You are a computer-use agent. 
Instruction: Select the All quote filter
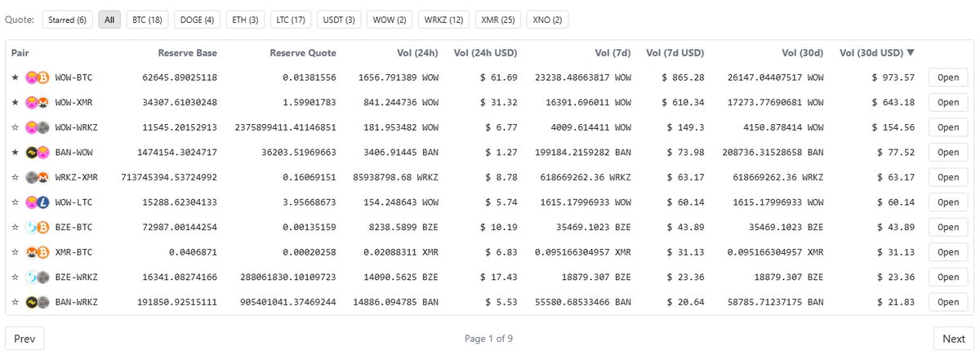pyautogui.click(x=109, y=20)
